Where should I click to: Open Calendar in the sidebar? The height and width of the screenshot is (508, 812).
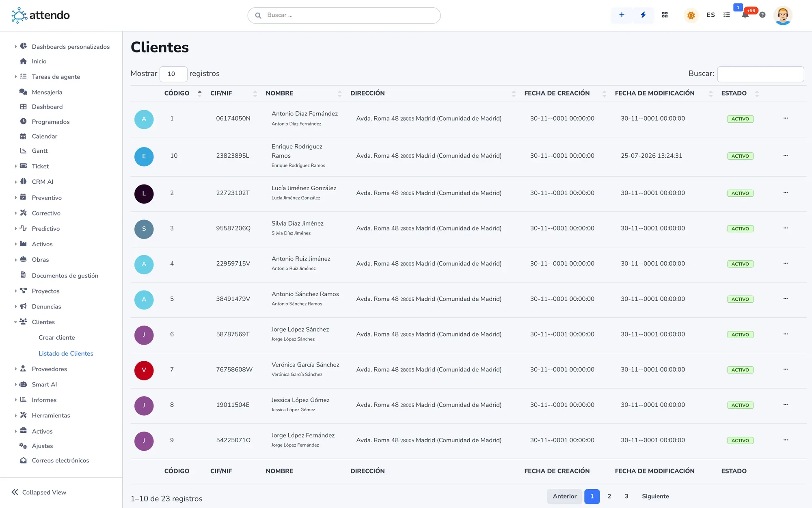pyautogui.click(x=44, y=137)
